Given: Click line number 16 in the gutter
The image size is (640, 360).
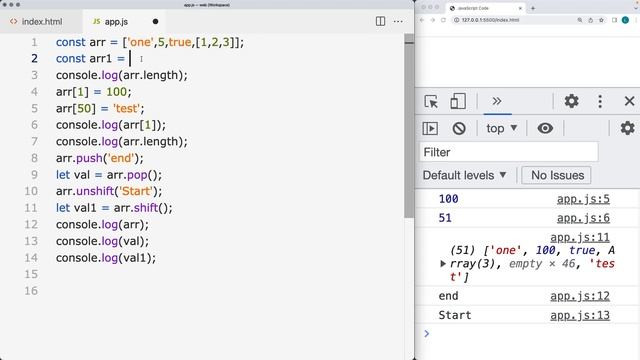Looking at the screenshot, I should pyautogui.click(x=31, y=291).
